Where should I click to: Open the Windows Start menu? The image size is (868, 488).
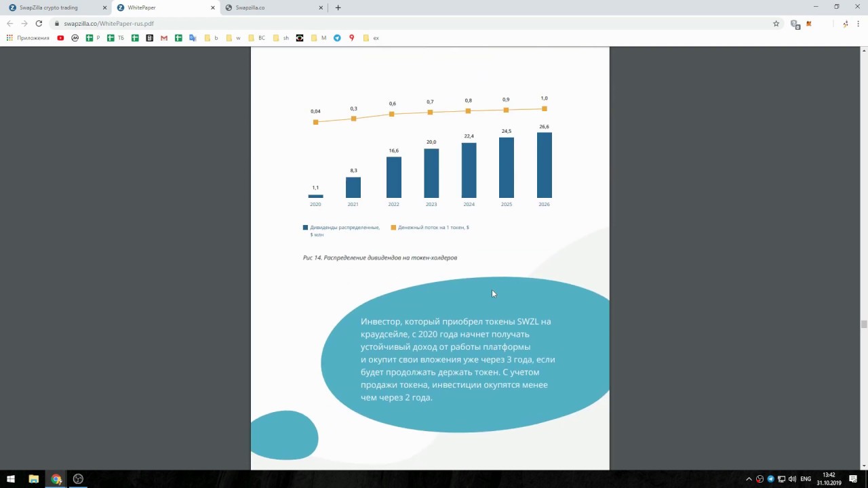click(x=11, y=479)
